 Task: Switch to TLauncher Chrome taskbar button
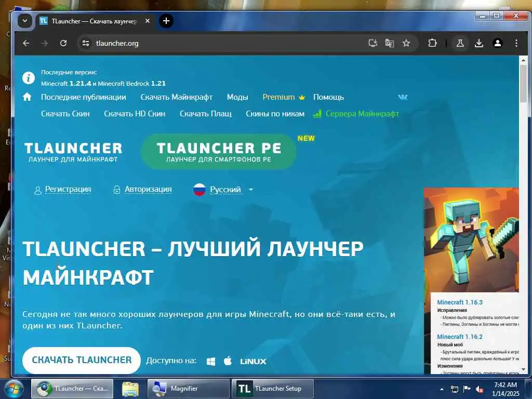click(x=72, y=389)
